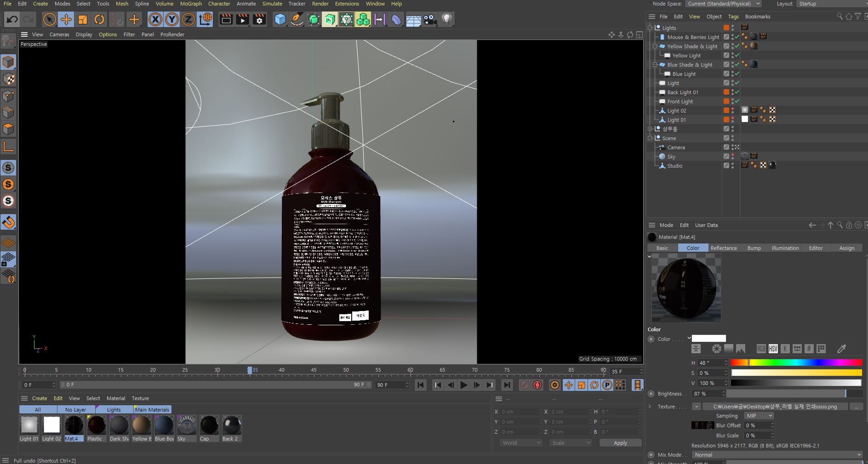This screenshot has height=464, width=868.
Task: Open texture file browse button
Action: coord(856,407)
